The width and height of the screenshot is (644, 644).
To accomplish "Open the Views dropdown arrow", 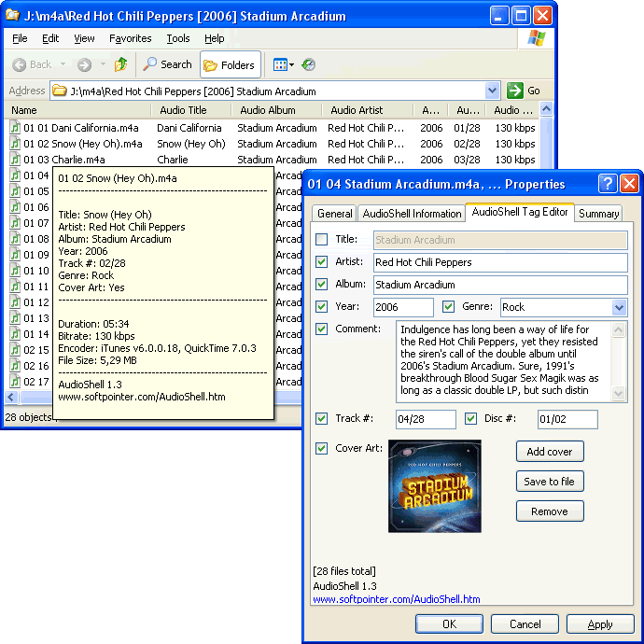I will pos(291,64).
